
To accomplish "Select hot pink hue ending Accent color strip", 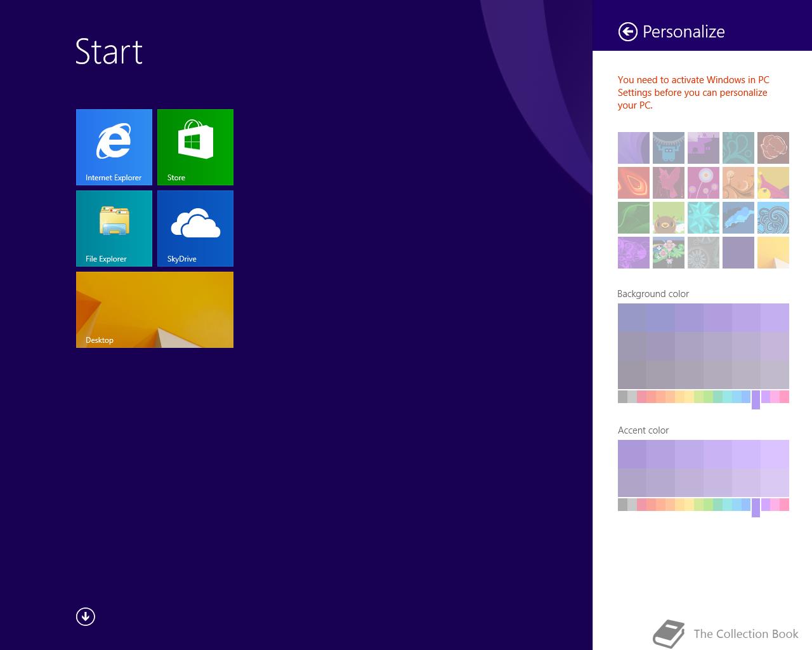I will point(784,505).
